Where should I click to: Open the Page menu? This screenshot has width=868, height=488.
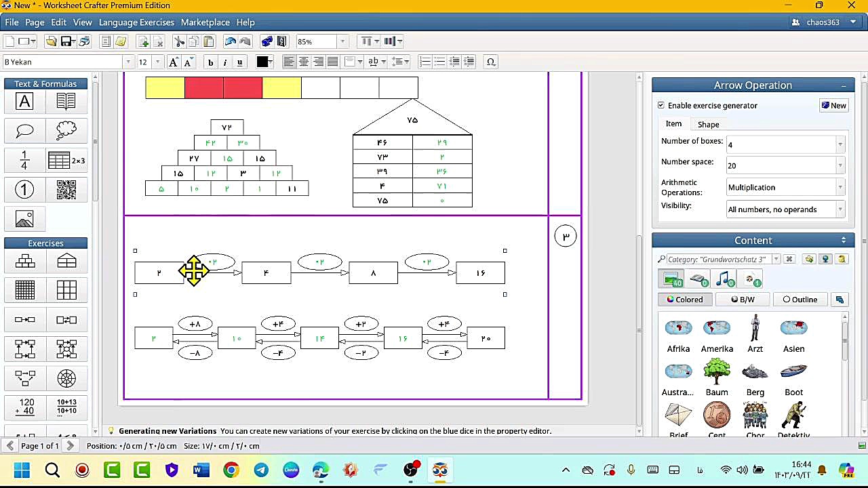tap(35, 22)
